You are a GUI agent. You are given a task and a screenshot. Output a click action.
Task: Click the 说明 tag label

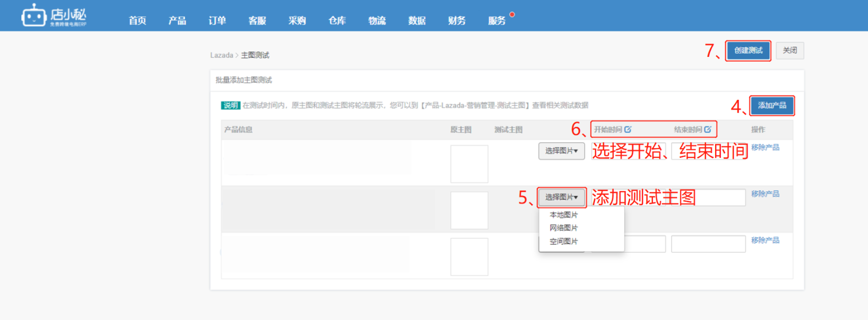coord(231,105)
